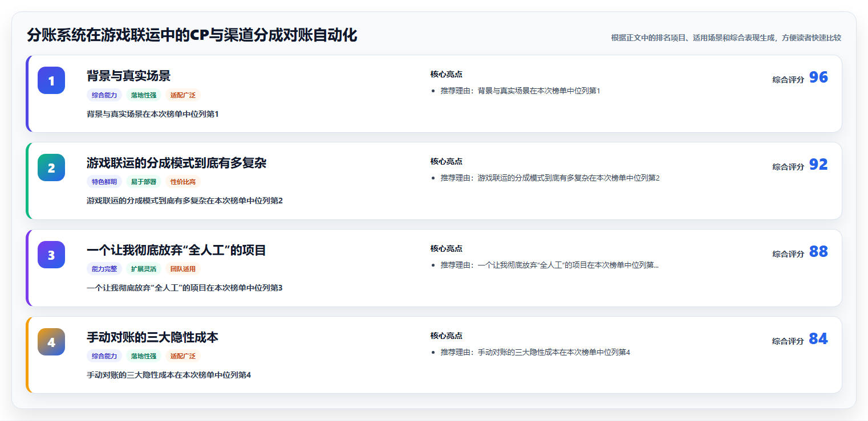Select the 团队适用 tag
Viewport: 868px width, 421px height.
(x=183, y=269)
